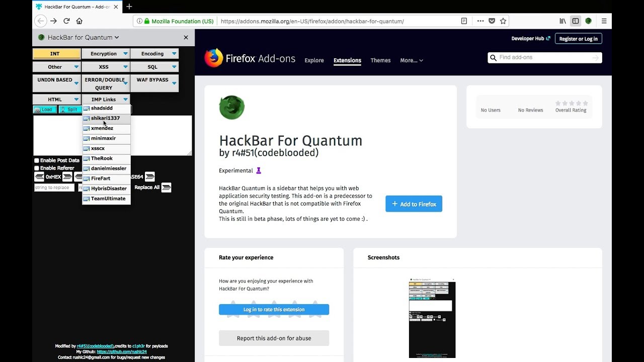The width and height of the screenshot is (644, 362).
Task: Reload the current page
Action: [x=66, y=21]
